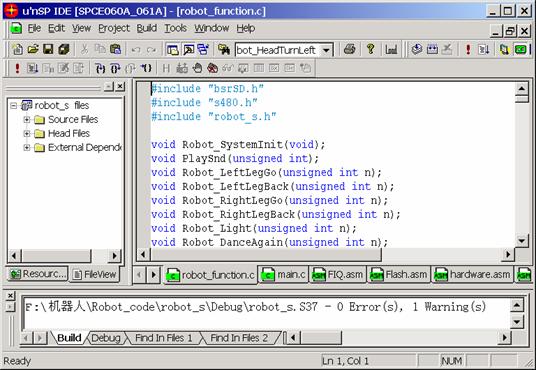Click the hand breakpoint icon

point(197,68)
